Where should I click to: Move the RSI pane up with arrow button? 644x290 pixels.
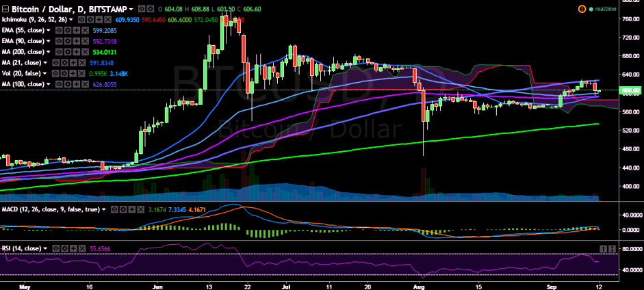pos(604,248)
